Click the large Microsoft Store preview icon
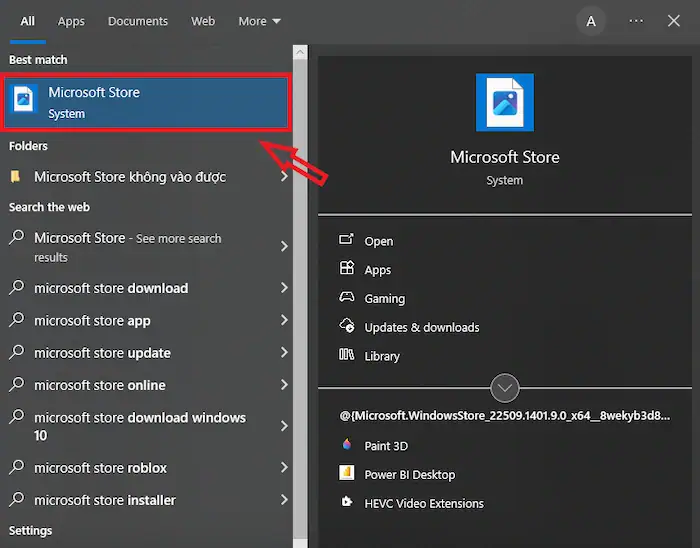Image resolution: width=700 pixels, height=548 pixels. point(504,102)
